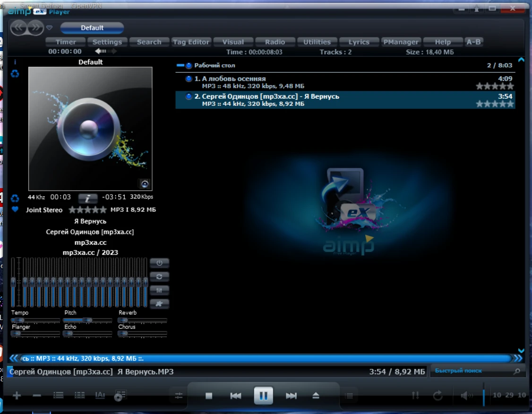Image resolution: width=532 pixels, height=414 pixels.
Task: Pause playback with the center pause button
Action: pyautogui.click(x=263, y=396)
